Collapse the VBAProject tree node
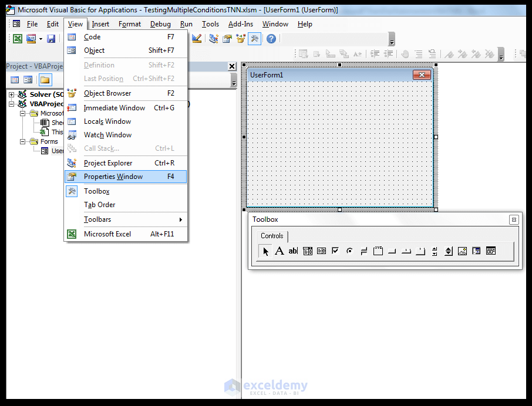The width and height of the screenshot is (532, 406). (12, 104)
